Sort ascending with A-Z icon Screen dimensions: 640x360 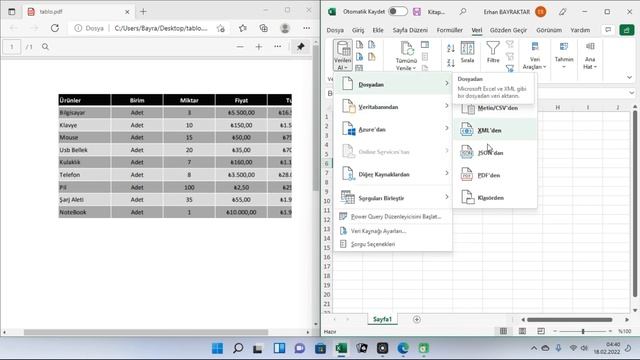tap(451, 48)
